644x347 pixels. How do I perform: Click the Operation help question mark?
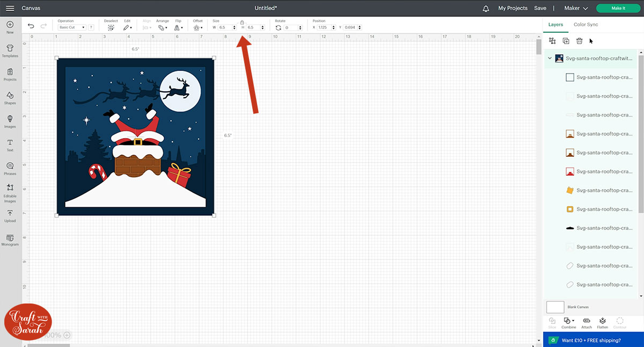tap(91, 27)
